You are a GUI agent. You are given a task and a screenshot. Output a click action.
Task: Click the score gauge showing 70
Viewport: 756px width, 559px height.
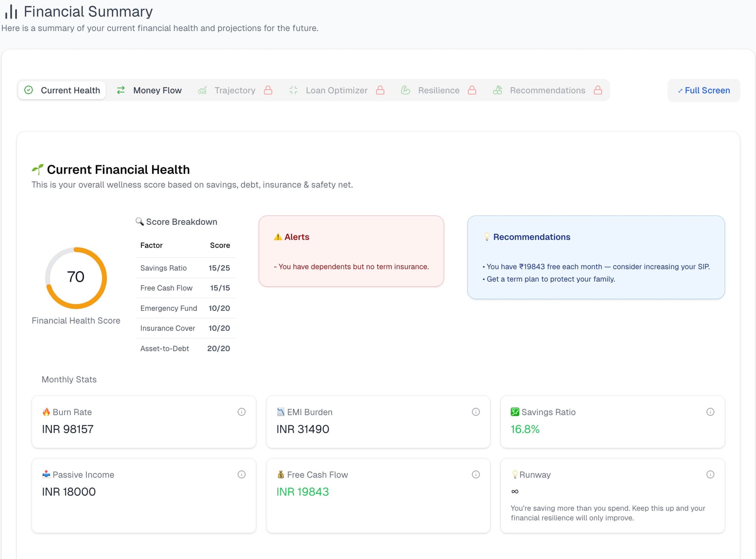76,278
